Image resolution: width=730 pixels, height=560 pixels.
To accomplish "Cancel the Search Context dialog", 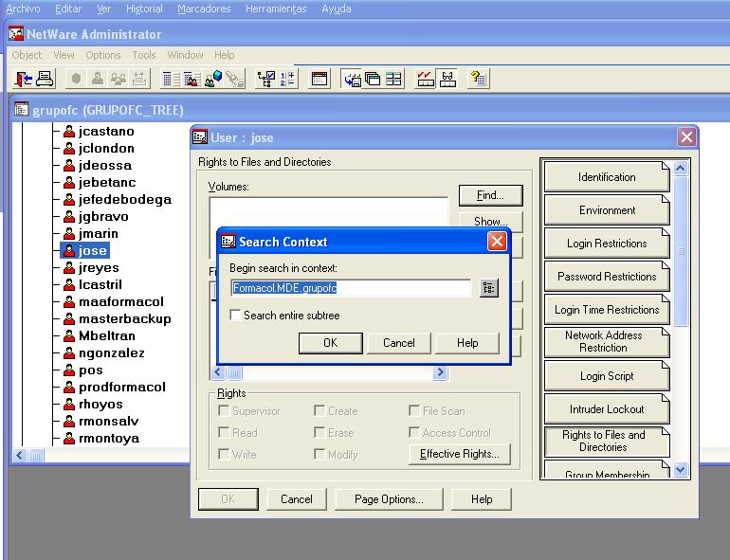I will (x=399, y=343).
